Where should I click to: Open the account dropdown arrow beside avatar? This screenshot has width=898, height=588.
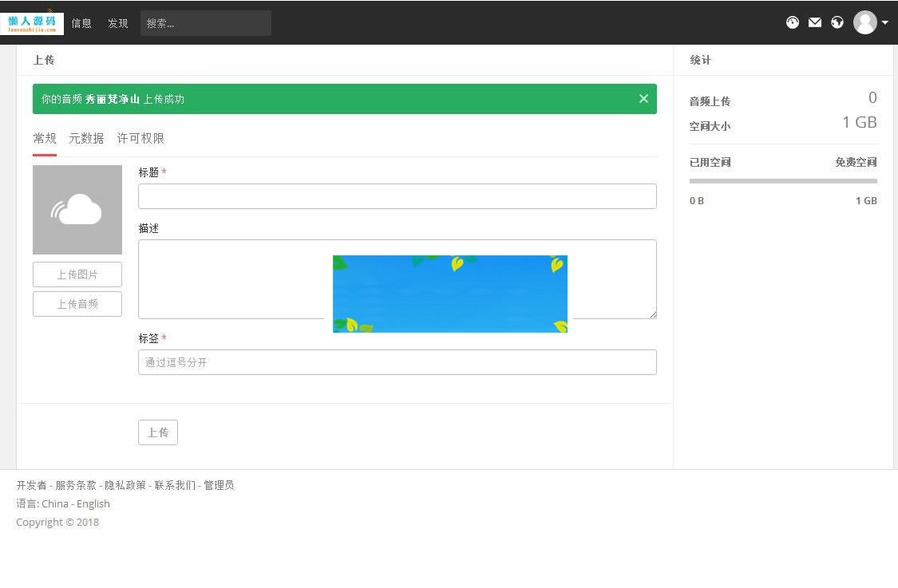click(884, 22)
